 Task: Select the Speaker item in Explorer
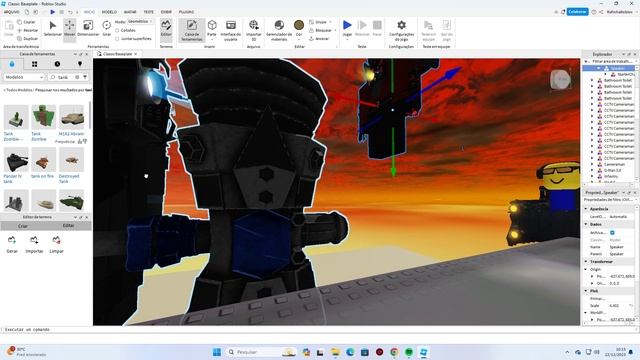tap(616, 68)
